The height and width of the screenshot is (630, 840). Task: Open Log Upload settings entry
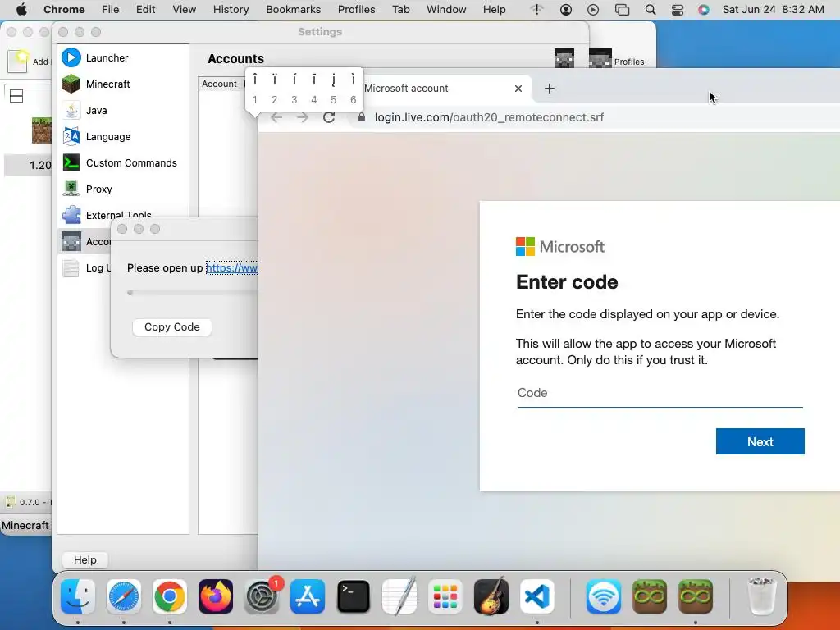pyautogui.click(x=84, y=268)
